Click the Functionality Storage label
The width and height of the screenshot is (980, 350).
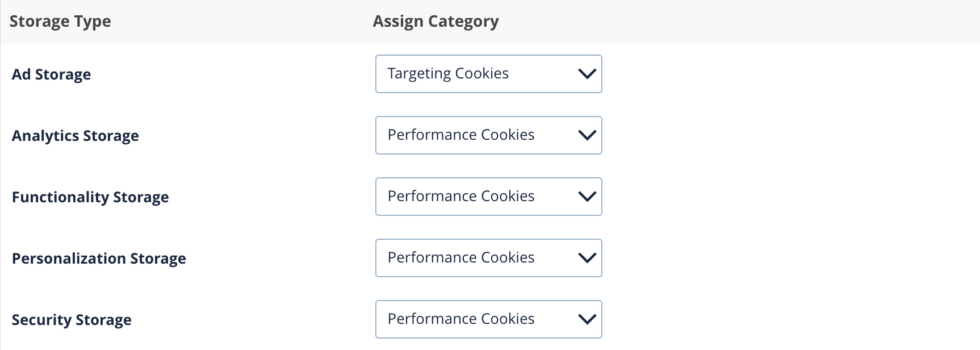pos(90,197)
